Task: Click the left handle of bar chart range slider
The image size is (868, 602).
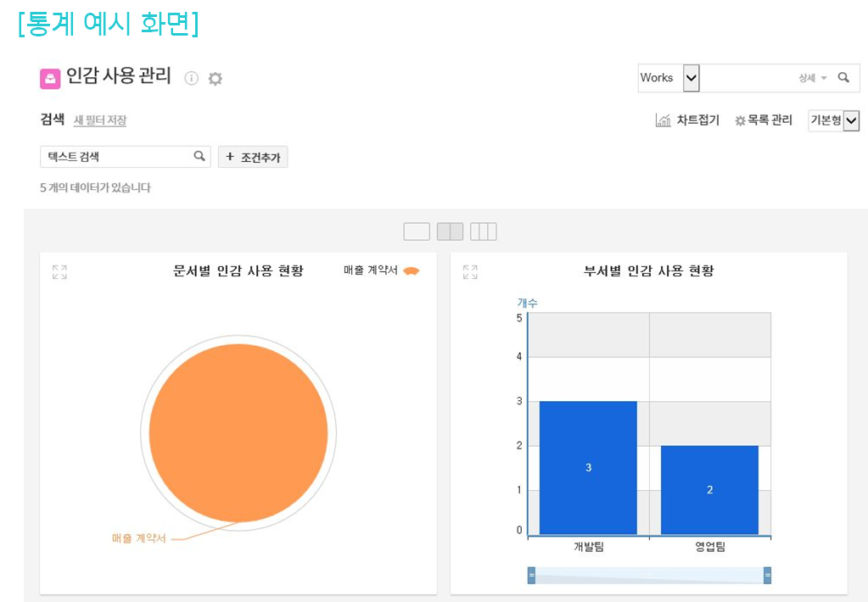Action: click(531, 576)
